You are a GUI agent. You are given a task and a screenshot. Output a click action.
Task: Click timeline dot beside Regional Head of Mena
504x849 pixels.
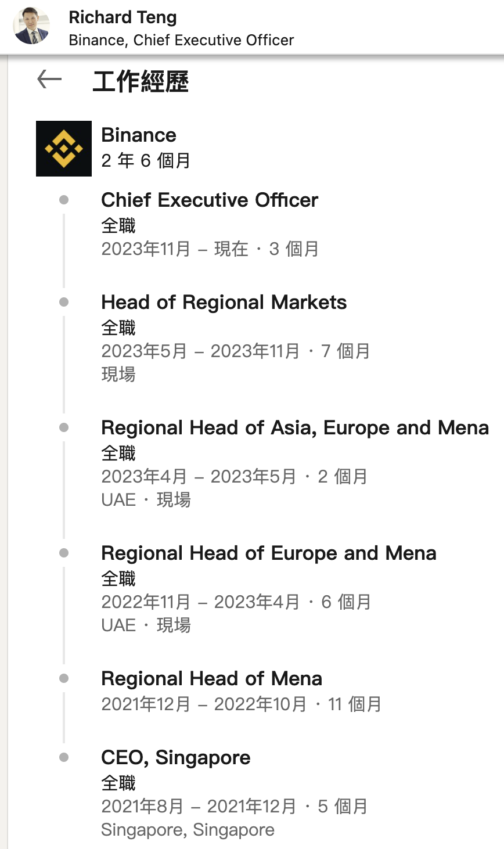(64, 678)
